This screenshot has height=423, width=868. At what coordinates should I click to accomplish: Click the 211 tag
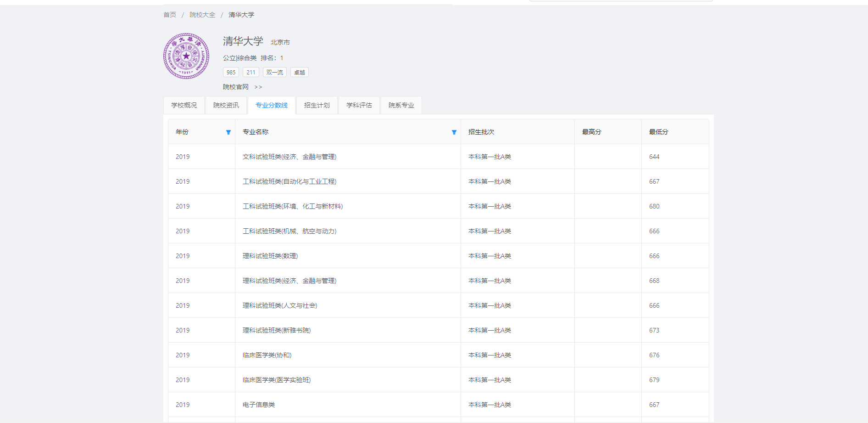click(251, 72)
